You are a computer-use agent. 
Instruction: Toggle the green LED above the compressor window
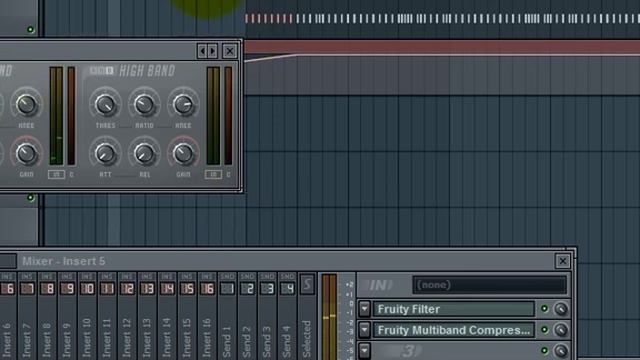(30, 29)
